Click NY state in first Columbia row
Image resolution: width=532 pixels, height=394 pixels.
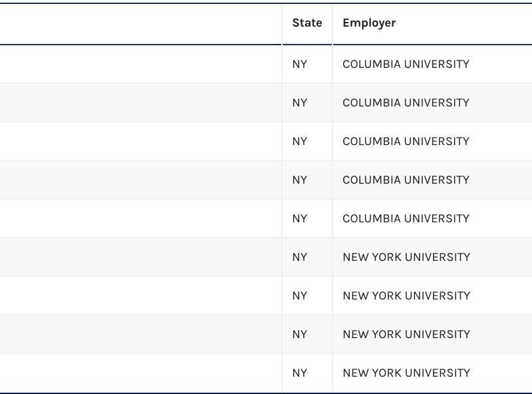pos(300,64)
